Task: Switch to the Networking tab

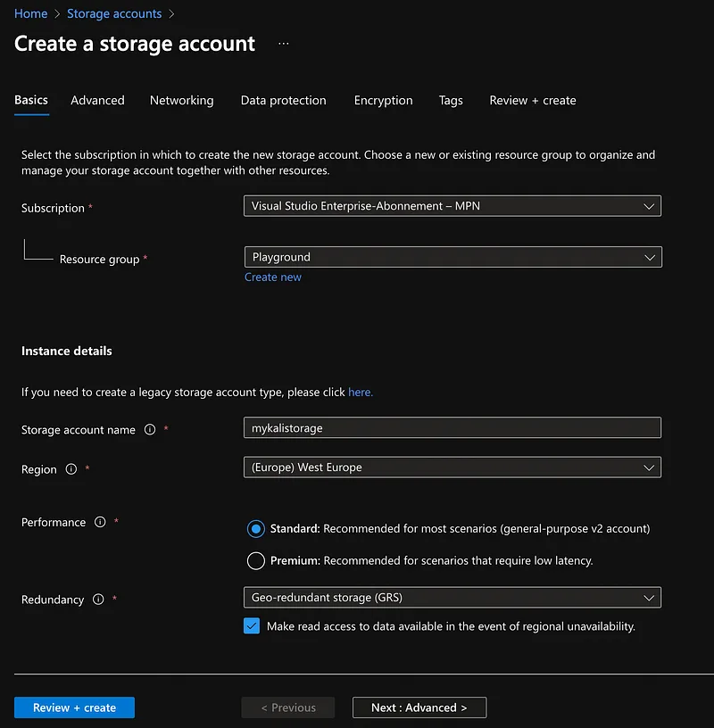Action: click(x=181, y=100)
